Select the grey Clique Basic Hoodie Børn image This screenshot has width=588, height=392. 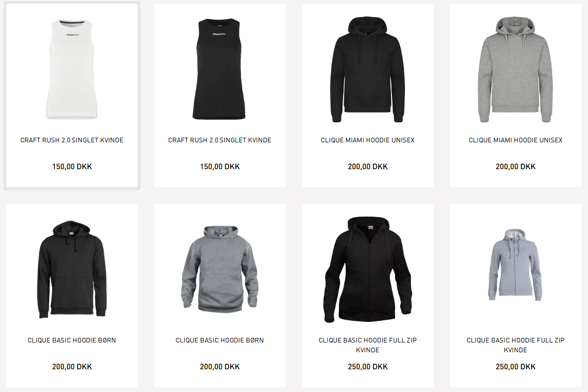click(219, 269)
